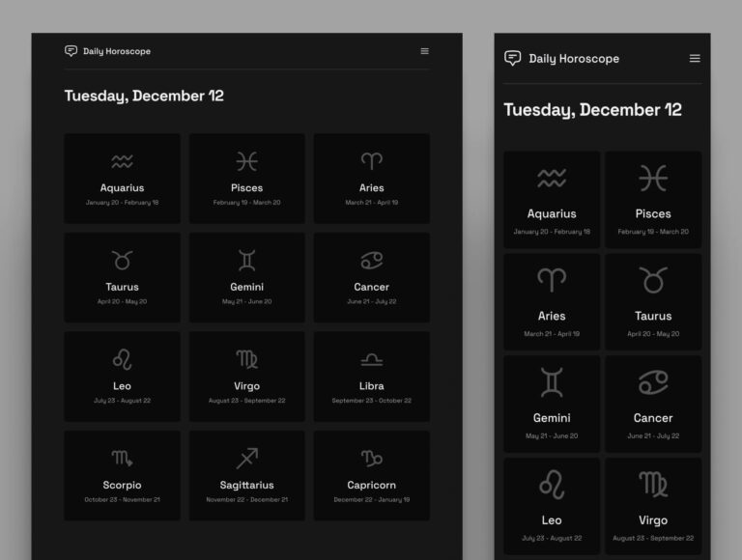This screenshot has height=560, width=742.
Task: Open the Pisces card in desktop grid
Action: click(247, 179)
